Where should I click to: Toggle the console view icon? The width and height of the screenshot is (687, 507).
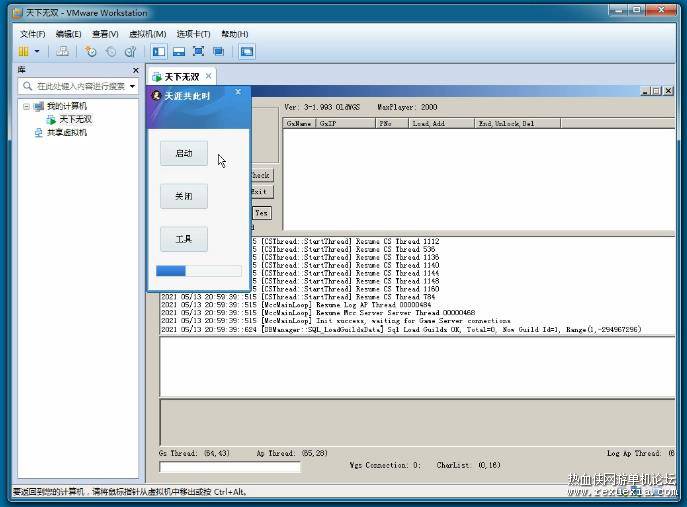(247, 52)
